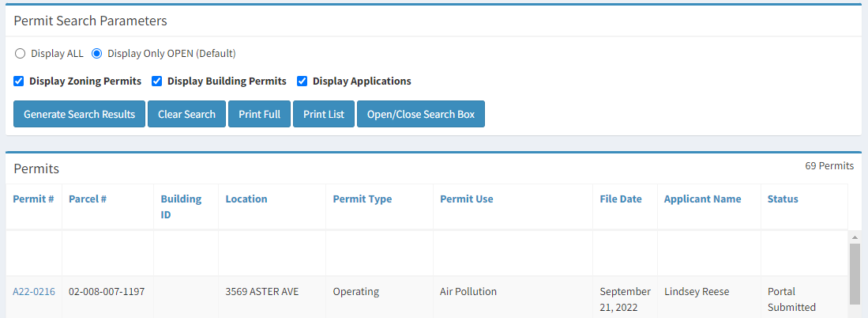Click location 3569 ASTER AVE
The image size is (868, 318).
click(262, 291)
